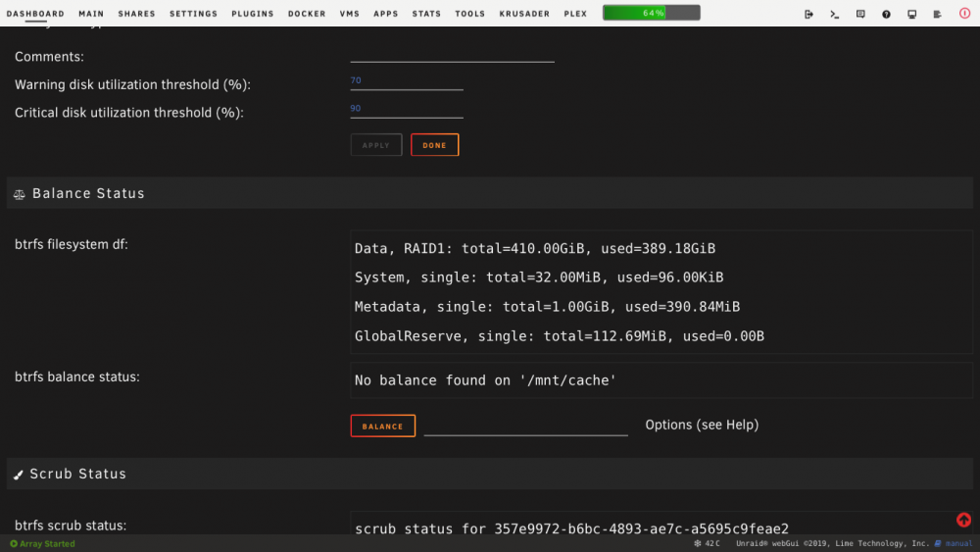Open the Stats tab
The height and width of the screenshot is (552, 980).
[x=427, y=14]
